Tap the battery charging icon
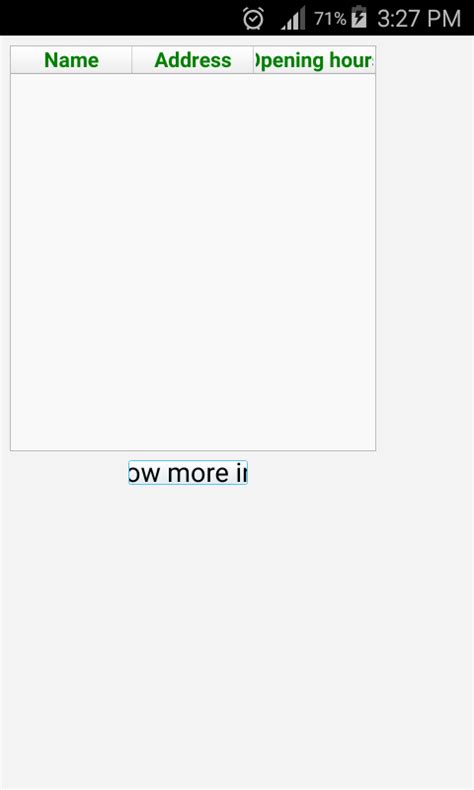 (359, 17)
